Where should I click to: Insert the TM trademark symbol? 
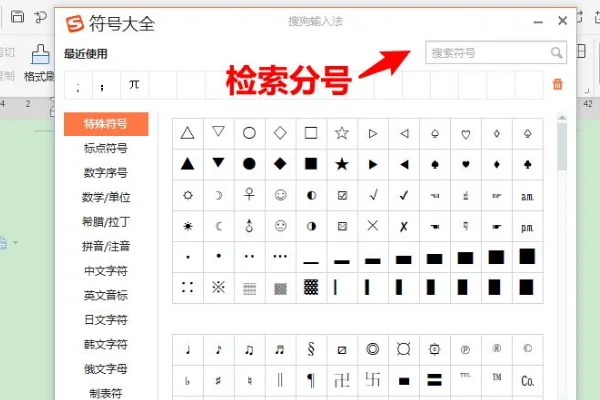coord(497,380)
